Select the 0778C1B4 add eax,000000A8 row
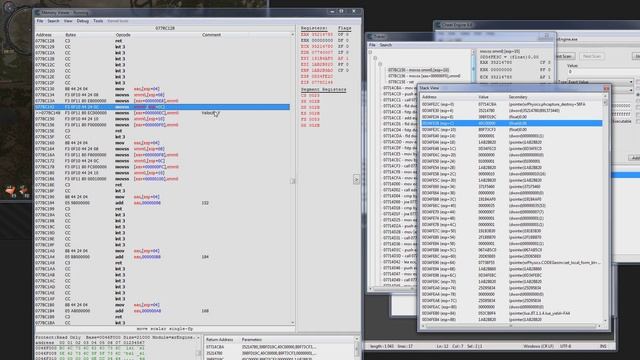Viewport: 640px width, 360px height. (x=162, y=311)
